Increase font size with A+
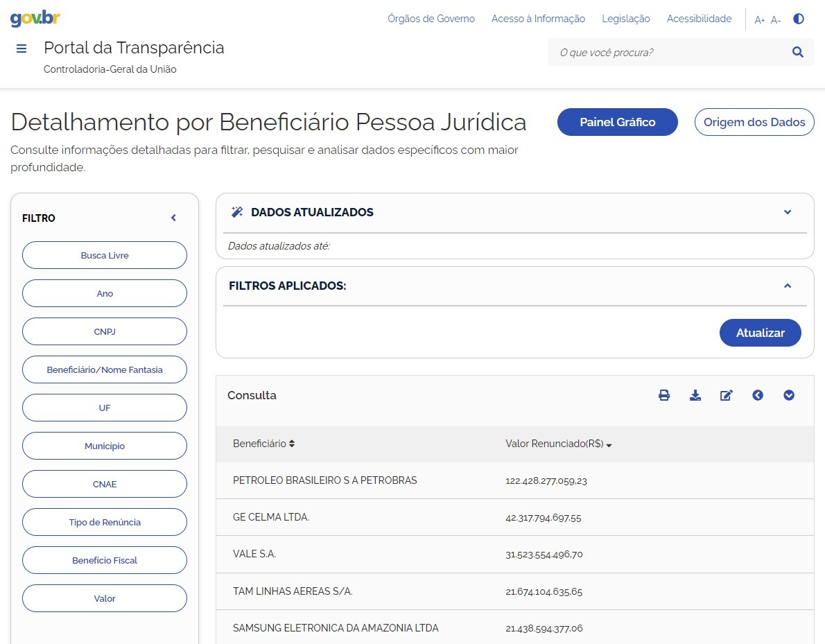The height and width of the screenshot is (644, 825). (759, 20)
